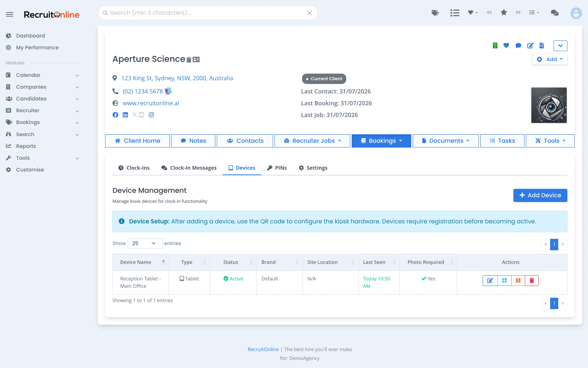The height and width of the screenshot is (368, 588).
Task: Open the user profile avatar
Action: (x=576, y=13)
